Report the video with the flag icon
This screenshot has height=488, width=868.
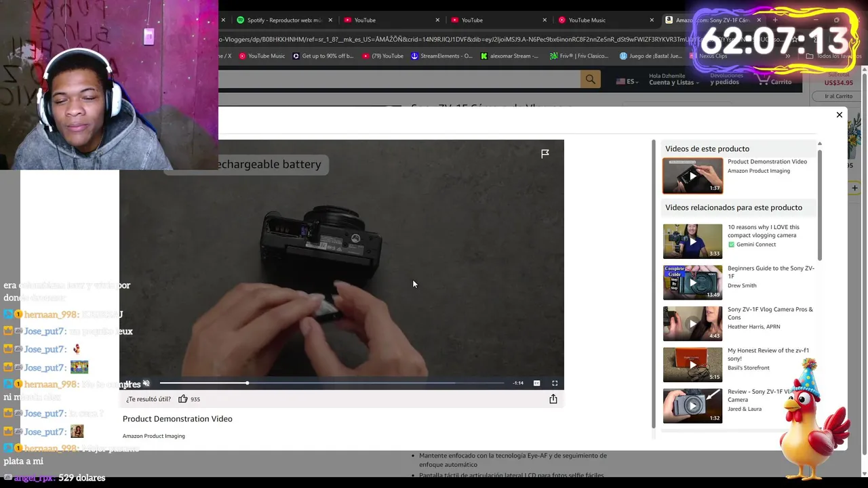tap(545, 154)
